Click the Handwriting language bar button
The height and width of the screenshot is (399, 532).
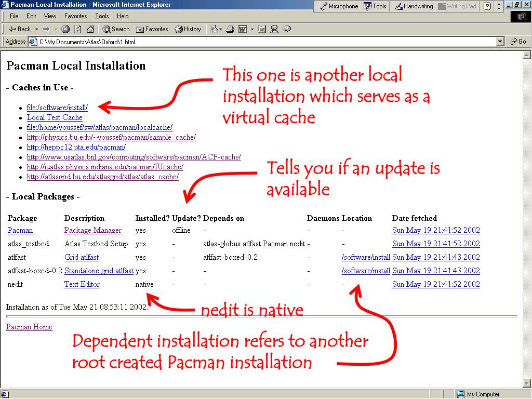tap(414, 6)
